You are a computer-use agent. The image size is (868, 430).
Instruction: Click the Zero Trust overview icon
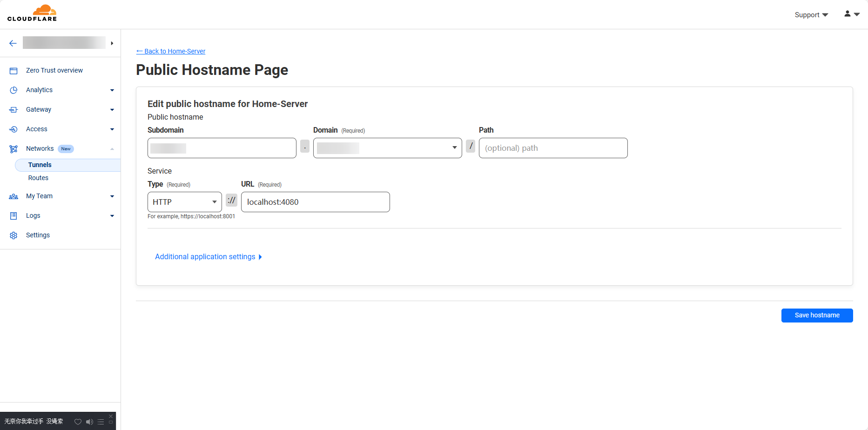pyautogui.click(x=13, y=71)
